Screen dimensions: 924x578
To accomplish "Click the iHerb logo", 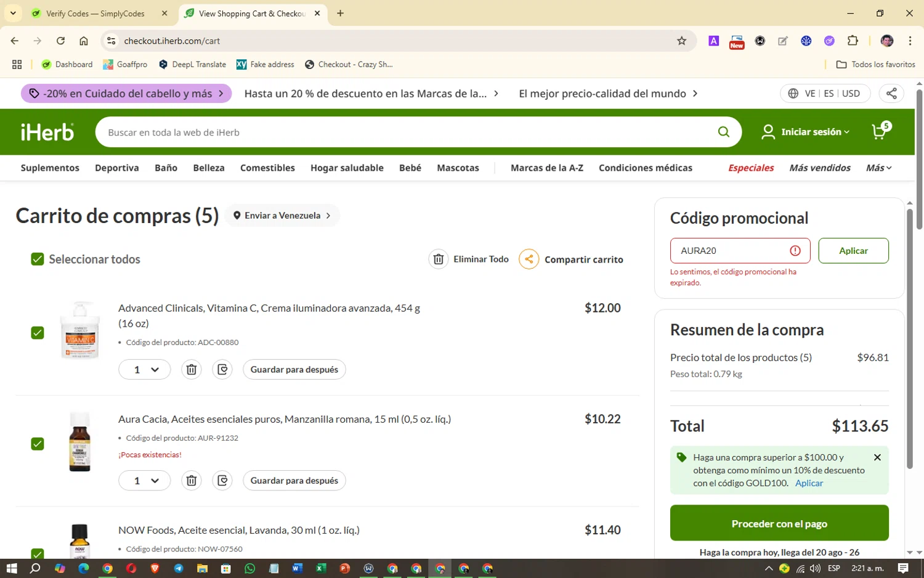I will coord(47,132).
